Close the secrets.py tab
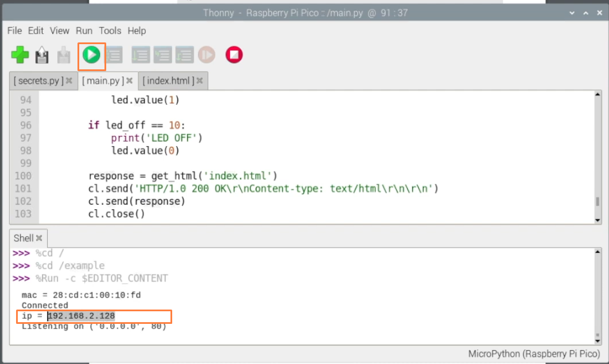The image size is (609, 364). pyautogui.click(x=69, y=81)
